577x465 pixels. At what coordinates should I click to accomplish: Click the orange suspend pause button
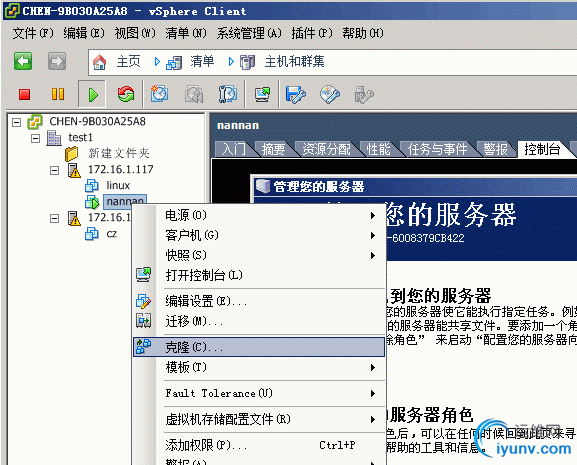(x=58, y=94)
